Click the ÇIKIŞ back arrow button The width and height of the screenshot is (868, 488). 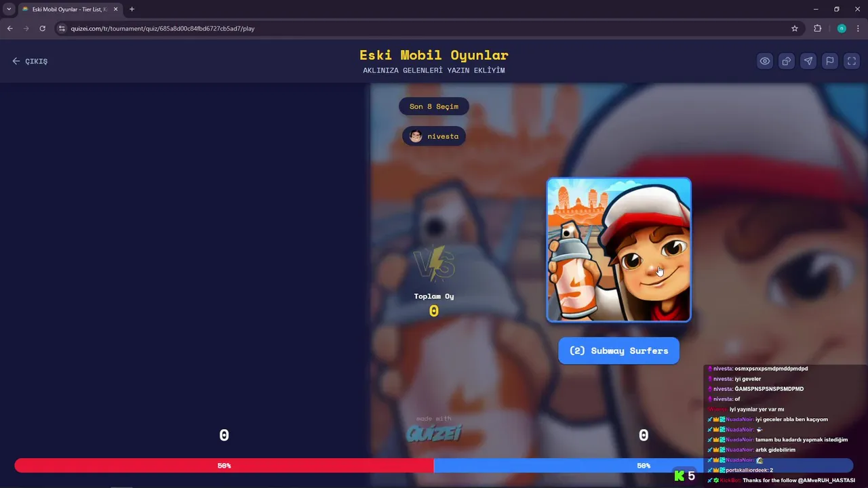click(30, 61)
